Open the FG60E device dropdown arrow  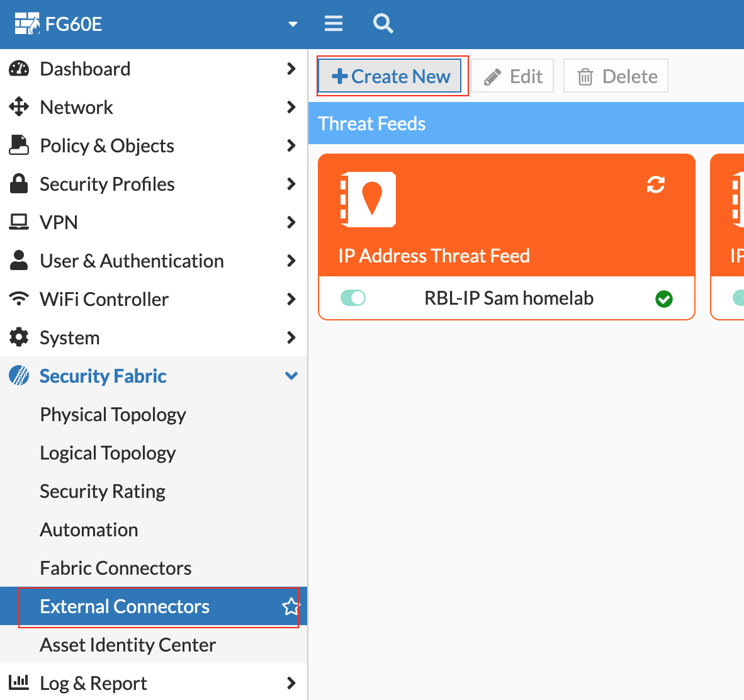[x=292, y=25]
